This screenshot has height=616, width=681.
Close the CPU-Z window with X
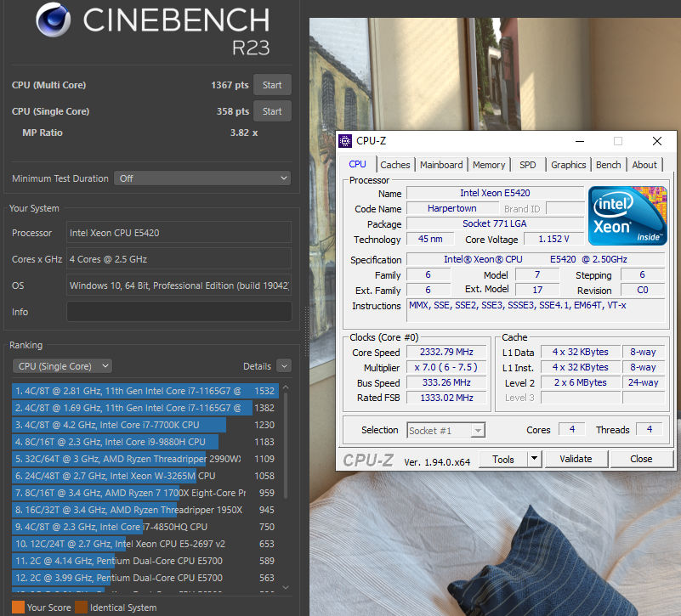(657, 141)
